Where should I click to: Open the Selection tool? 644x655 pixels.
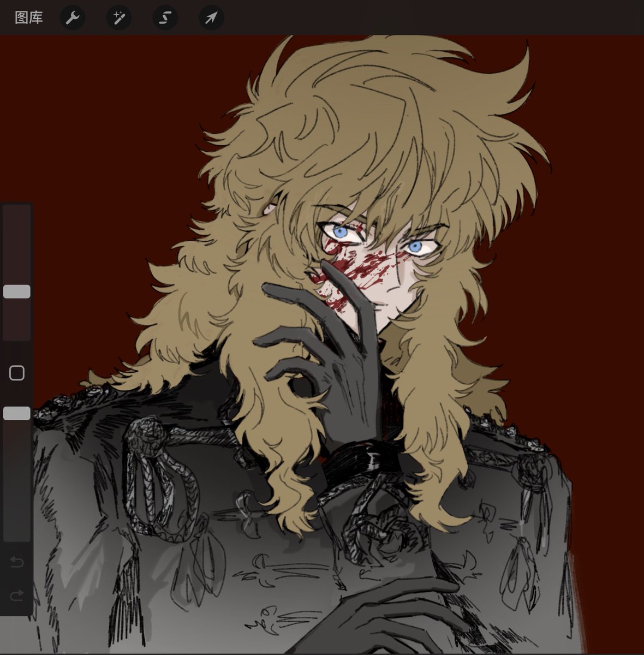coord(165,18)
